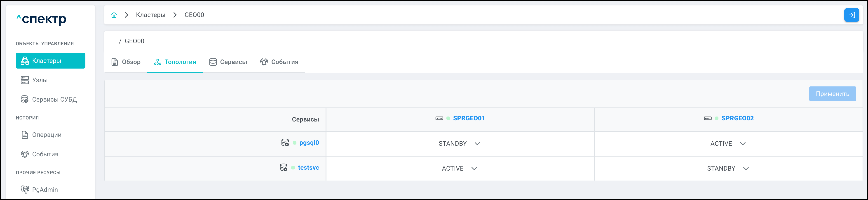This screenshot has height=200, width=868.
Task: Switch to the События tab
Action: pyautogui.click(x=279, y=62)
